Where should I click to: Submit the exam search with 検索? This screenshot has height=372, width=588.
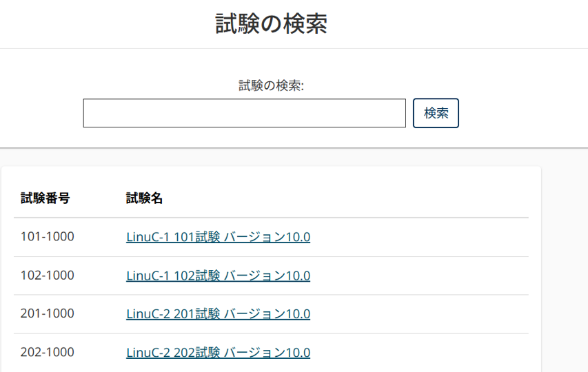click(x=436, y=113)
